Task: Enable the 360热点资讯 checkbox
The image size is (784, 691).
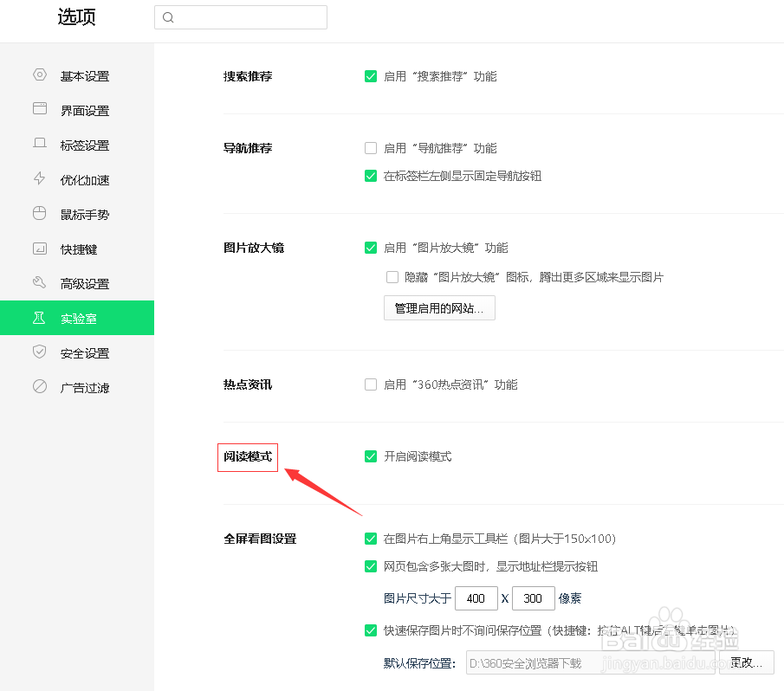Action: (x=371, y=384)
